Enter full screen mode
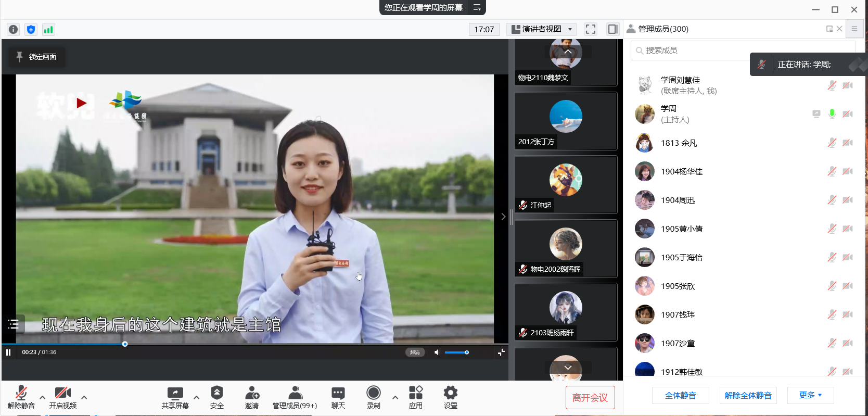 [x=590, y=29]
